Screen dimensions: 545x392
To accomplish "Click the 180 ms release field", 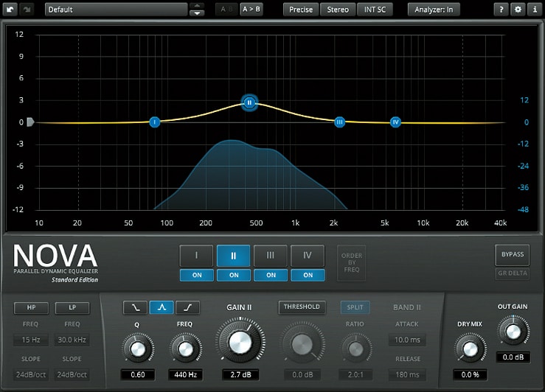I will coord(407,374).
